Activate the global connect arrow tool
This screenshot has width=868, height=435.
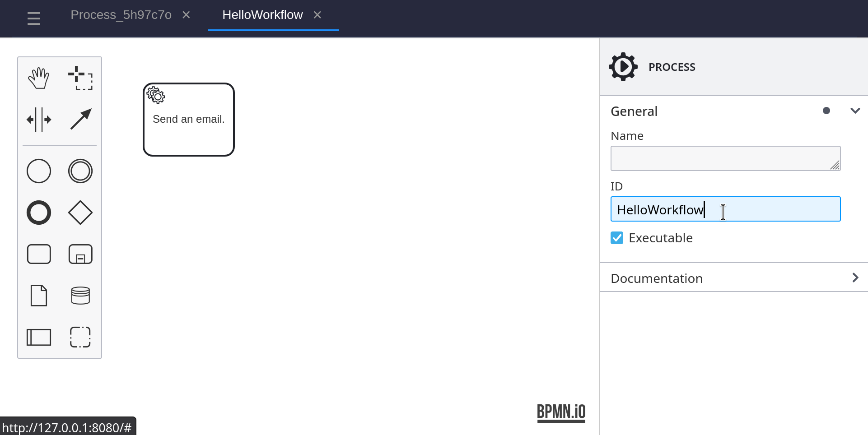click(x=80, y=120)
